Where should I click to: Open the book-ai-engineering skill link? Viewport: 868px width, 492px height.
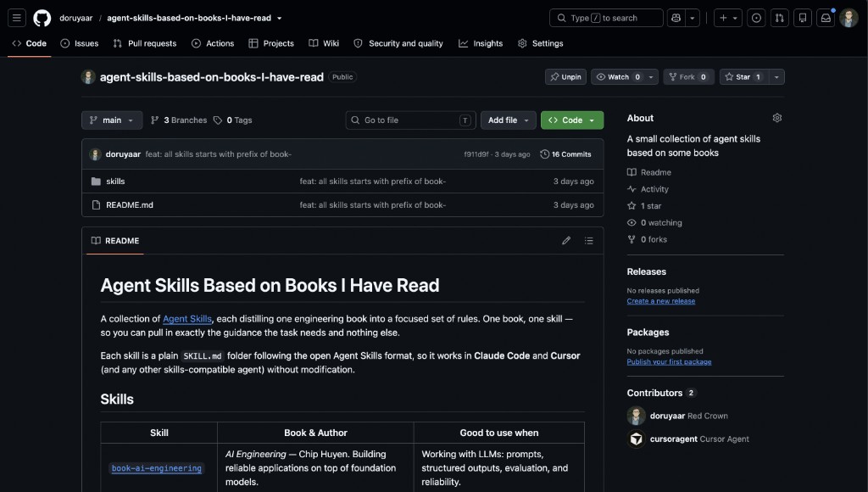pyautogui.click(x=157, y=468)
